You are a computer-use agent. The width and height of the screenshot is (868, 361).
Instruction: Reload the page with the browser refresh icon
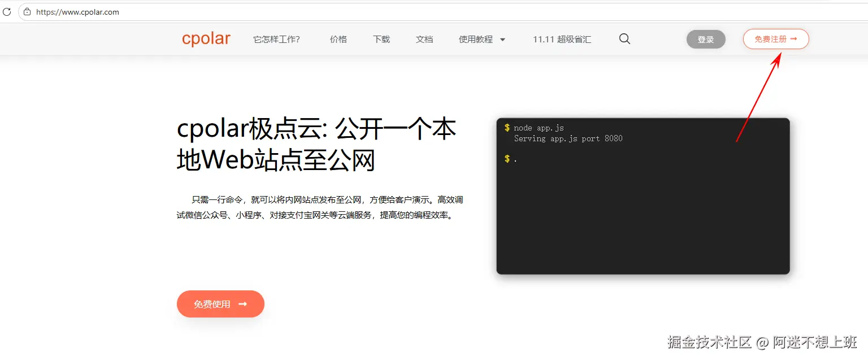click(x=6, y=12)
